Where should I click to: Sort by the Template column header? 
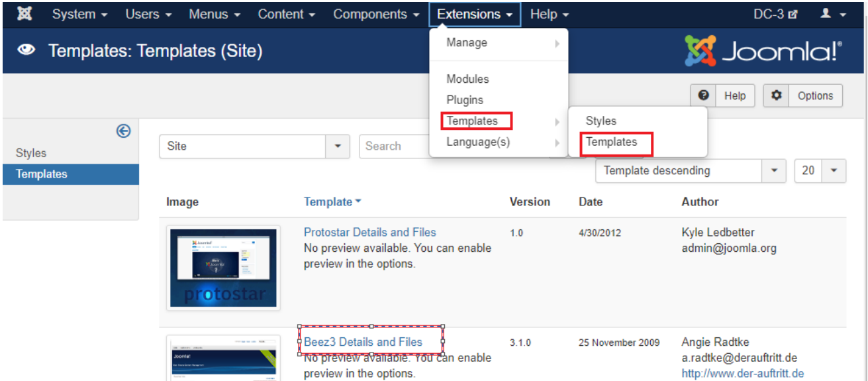coord(332,202)
